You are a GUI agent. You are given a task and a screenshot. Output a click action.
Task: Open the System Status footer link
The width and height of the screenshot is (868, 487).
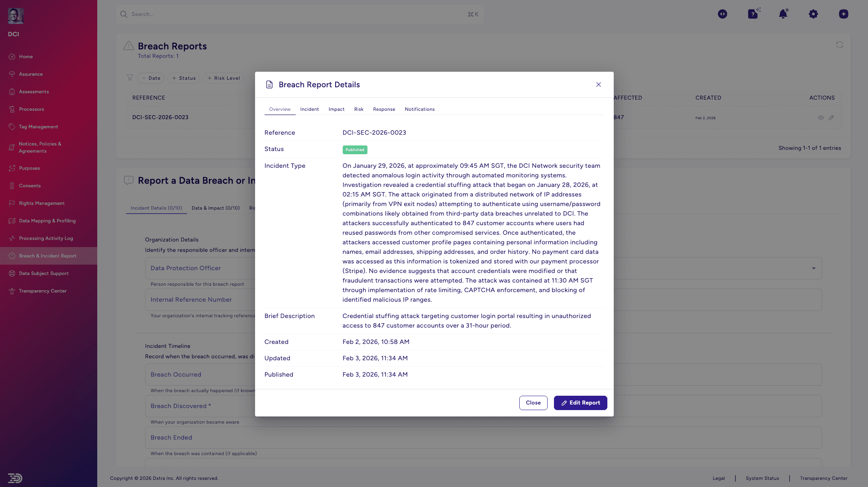click(762, 478)
